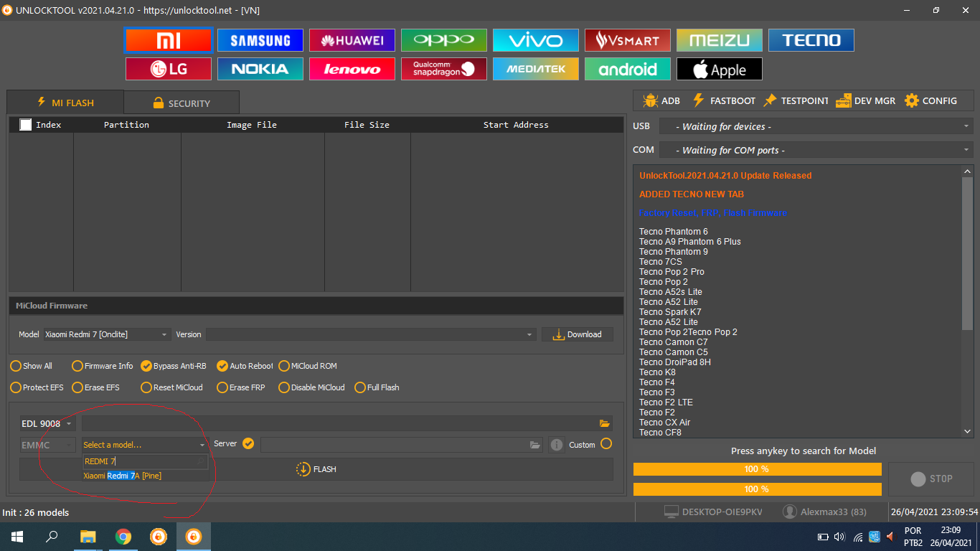Enable Erase EFS option
The width and height of the screenshot is (980, 551).
96,387
